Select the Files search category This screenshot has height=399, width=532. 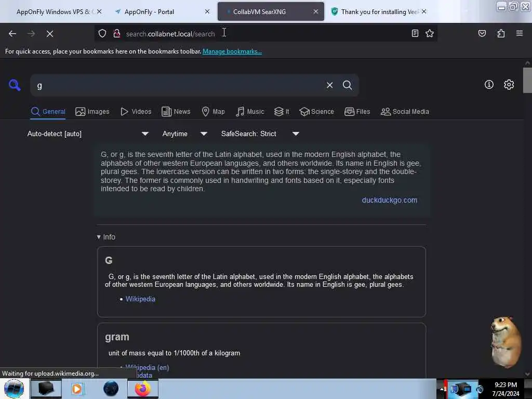click(x=357, y=112)
